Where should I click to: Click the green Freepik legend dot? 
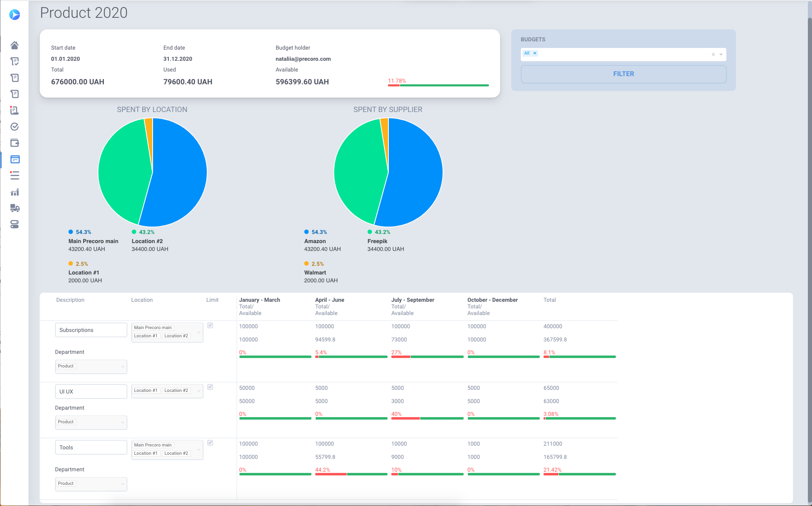pos(370,232)
